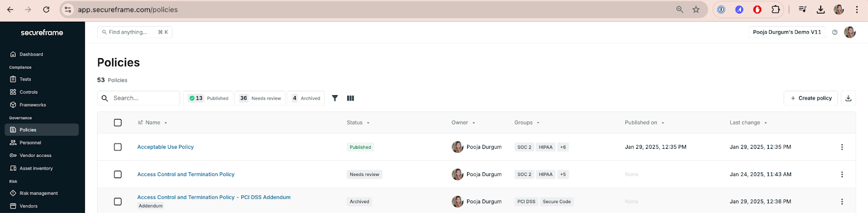Open browser extensions puzzle icon
868x213 pixels.
coord(775,9)
